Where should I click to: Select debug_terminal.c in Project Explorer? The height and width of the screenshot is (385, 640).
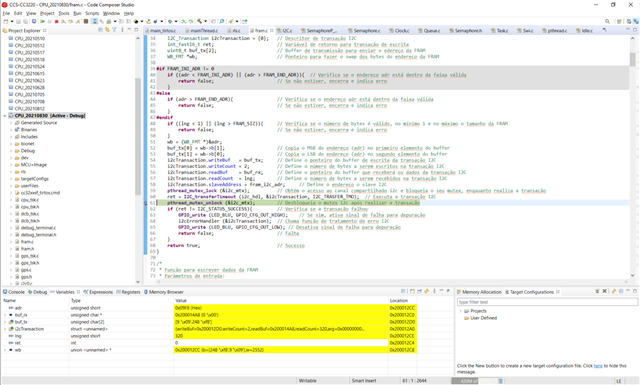pos(38,228)
